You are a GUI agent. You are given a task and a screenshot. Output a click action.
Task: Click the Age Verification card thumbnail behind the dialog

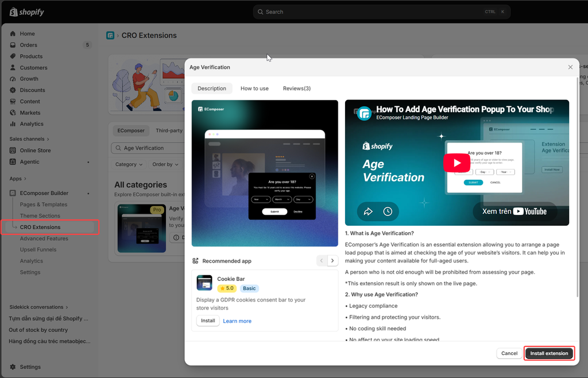[142, 229]
